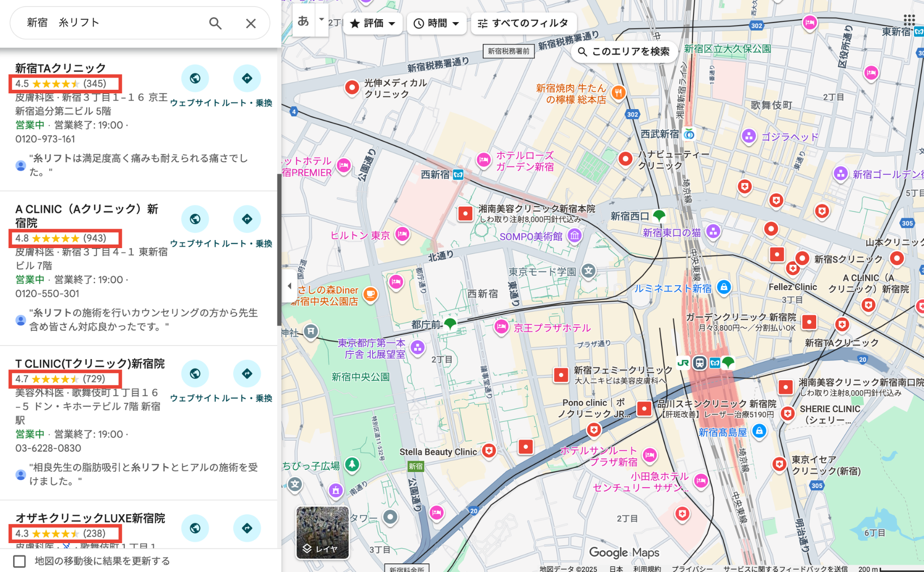Screen dimensions: 924x572
Task: Open website for T CLINIC 新宿院
Action: (195, 374)
